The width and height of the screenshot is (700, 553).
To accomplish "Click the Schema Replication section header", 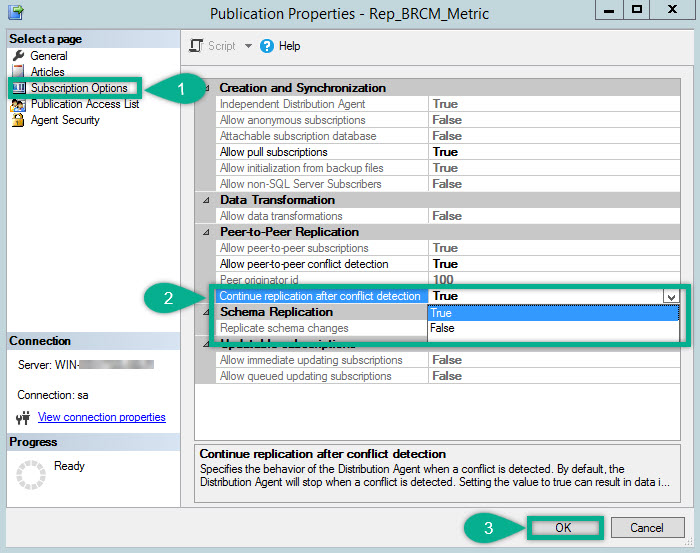I will pos(276,312).
